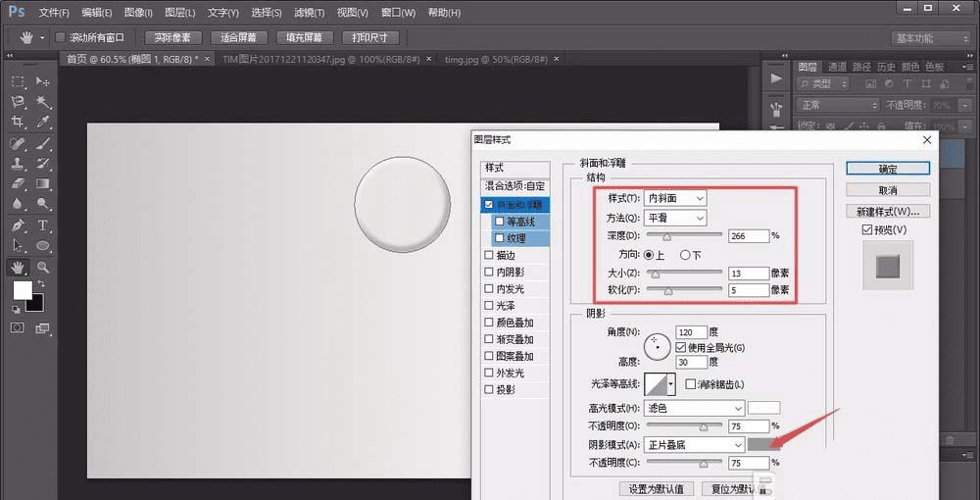Choose the Eyedropper tool
The image size is (980, 500).
tap(43, 123)
